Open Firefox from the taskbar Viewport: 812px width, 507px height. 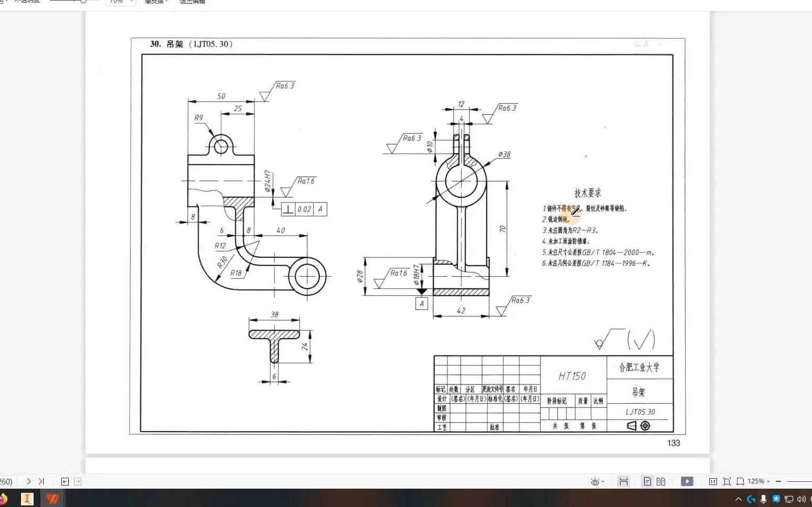point(3,499)
